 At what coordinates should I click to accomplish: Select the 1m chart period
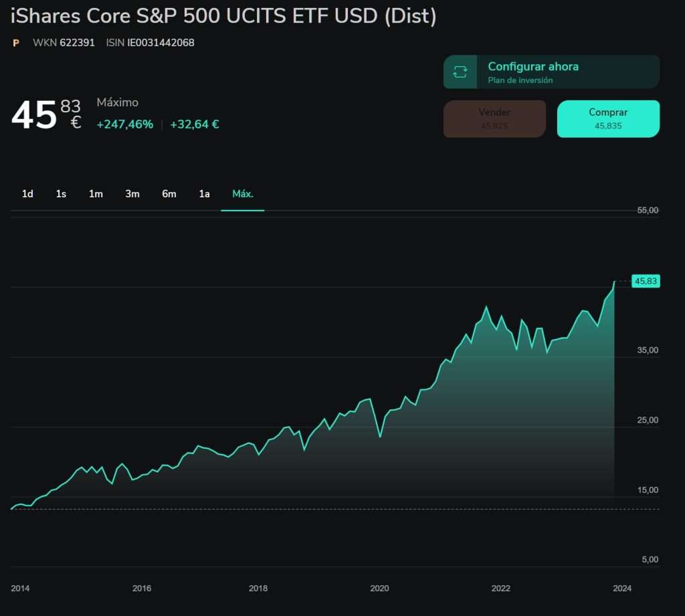point(96,194)
